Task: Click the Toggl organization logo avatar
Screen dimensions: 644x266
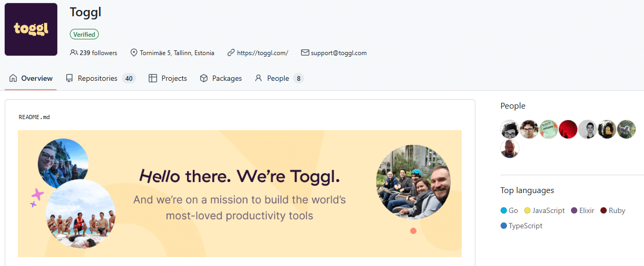Action: (x=31, y=29)
